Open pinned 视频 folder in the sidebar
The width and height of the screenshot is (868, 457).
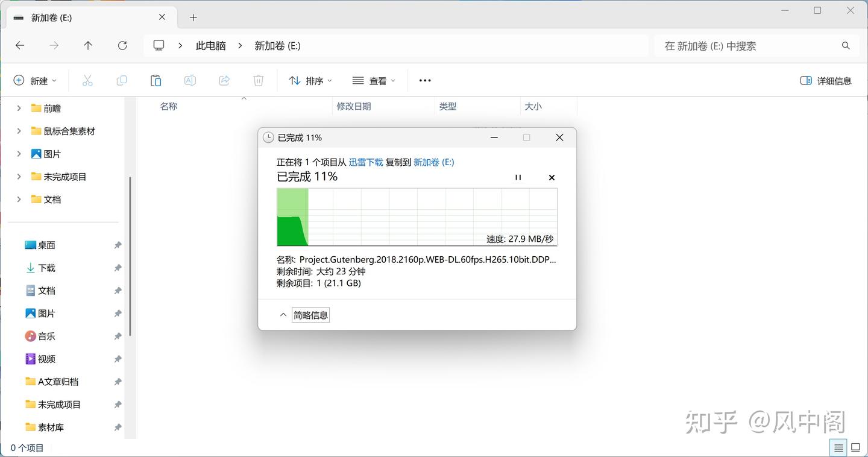pyautogui.click(x=40, y=359)
